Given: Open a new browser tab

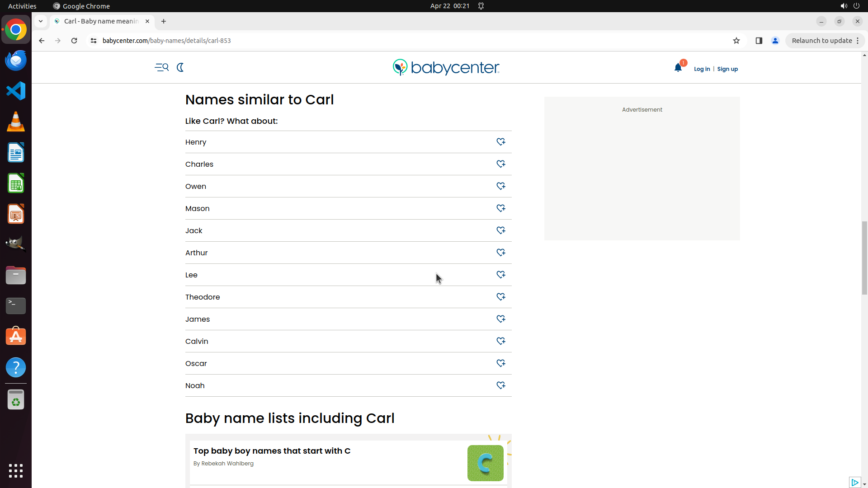Looking at the screenshot, I should coord(164,21).
